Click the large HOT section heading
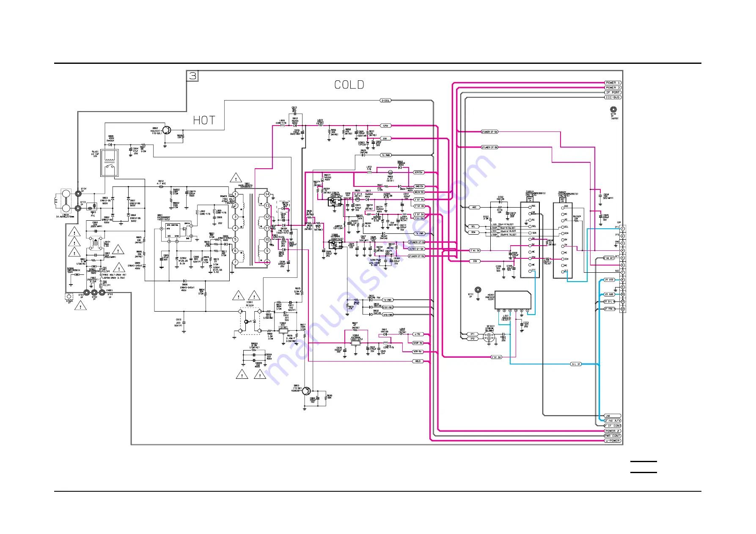This screenshot has height=534, width=756. 204,120
